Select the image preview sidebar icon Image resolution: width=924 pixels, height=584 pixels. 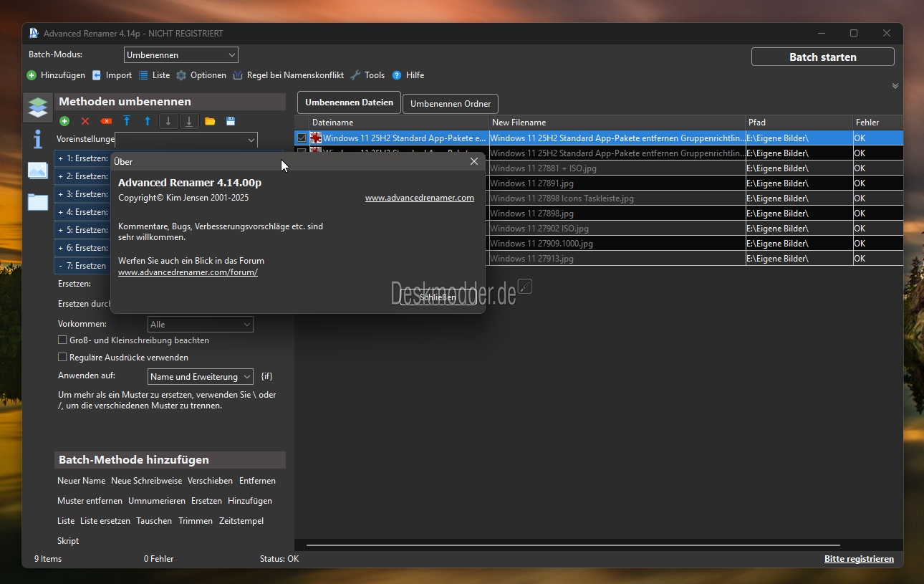[x=37, y=171]
